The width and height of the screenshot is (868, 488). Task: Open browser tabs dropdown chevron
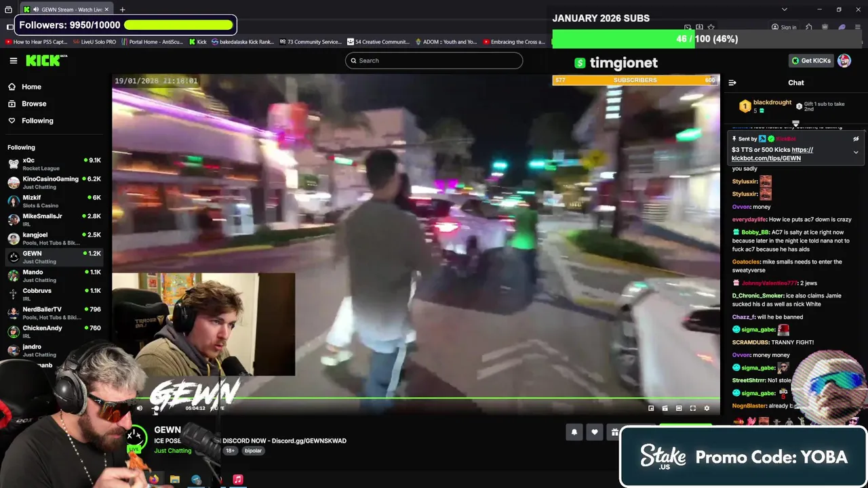(785, 9)
